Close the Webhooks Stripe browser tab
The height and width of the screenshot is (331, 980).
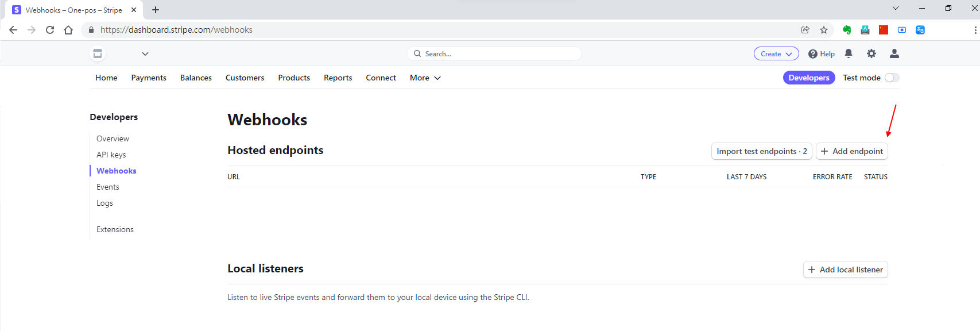click(x=134, y=10)
